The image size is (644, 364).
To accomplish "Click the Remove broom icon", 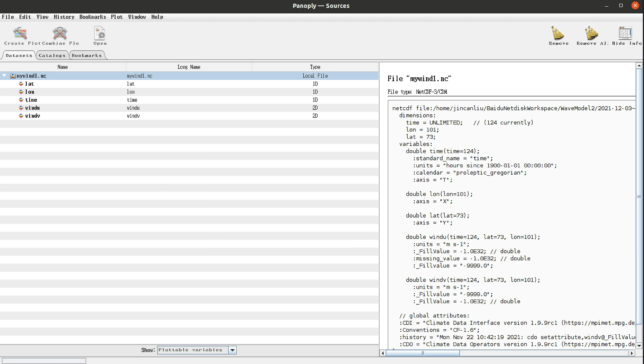I will click(558, 33).
